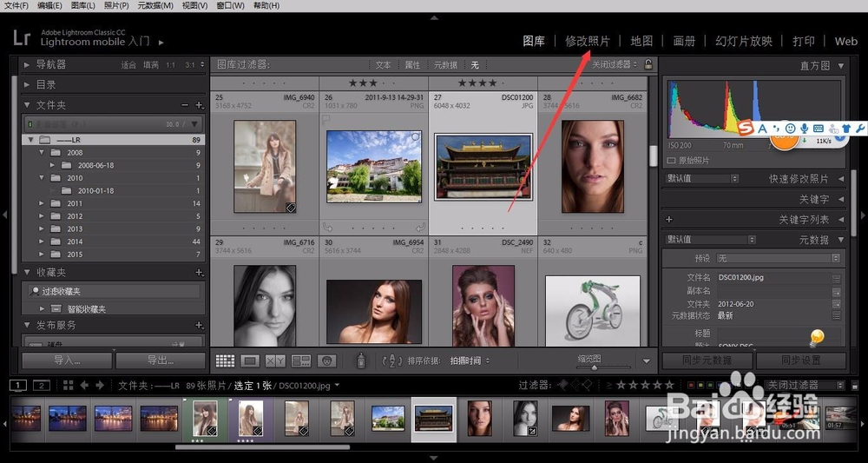Switch to 地图 module

[x=641, y=41]
